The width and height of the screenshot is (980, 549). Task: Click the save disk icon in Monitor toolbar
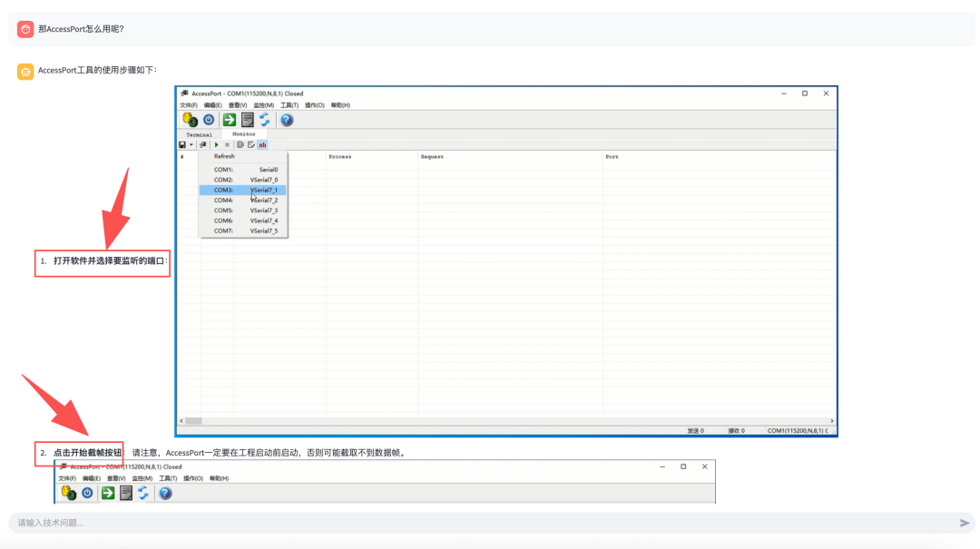click(x=182, y=144)
